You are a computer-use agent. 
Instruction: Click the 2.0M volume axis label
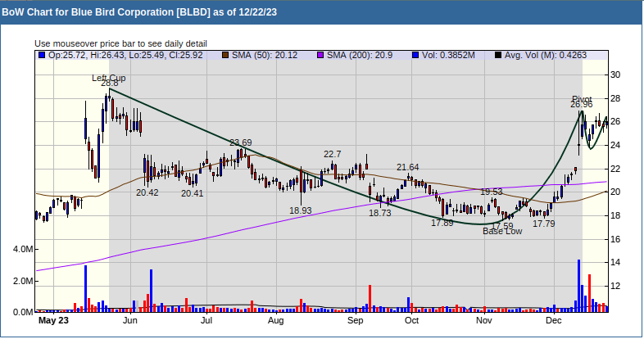(x=23, y=282)
